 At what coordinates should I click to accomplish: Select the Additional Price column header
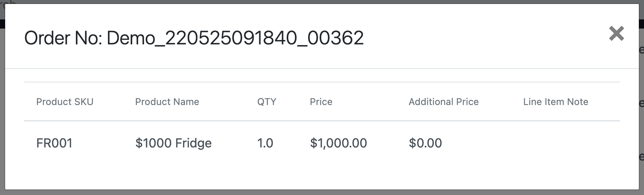click(443, 102)
